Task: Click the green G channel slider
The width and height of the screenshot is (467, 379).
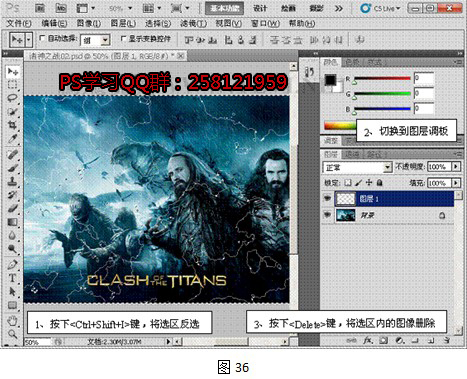Action: pos(382,94)
